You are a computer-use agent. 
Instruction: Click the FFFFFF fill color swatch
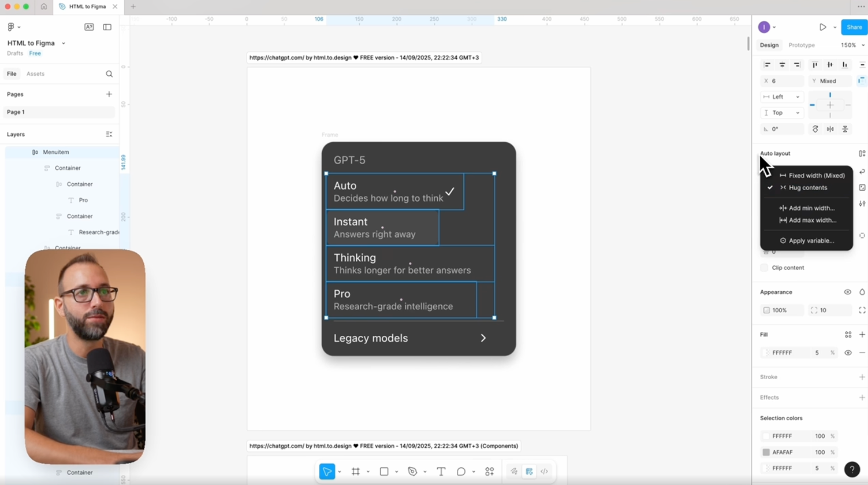(x=766, y=353)
